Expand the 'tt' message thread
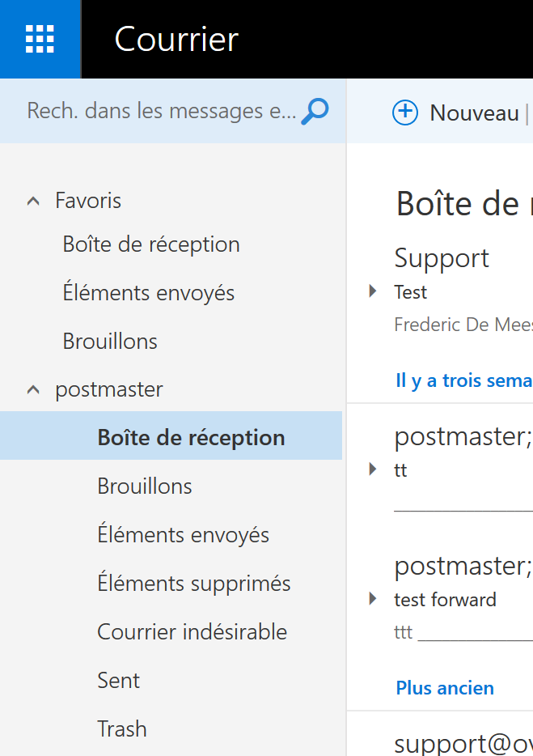The height and width of the screenshot is (756, 533). pyautogui.click(x=373, y=469)
